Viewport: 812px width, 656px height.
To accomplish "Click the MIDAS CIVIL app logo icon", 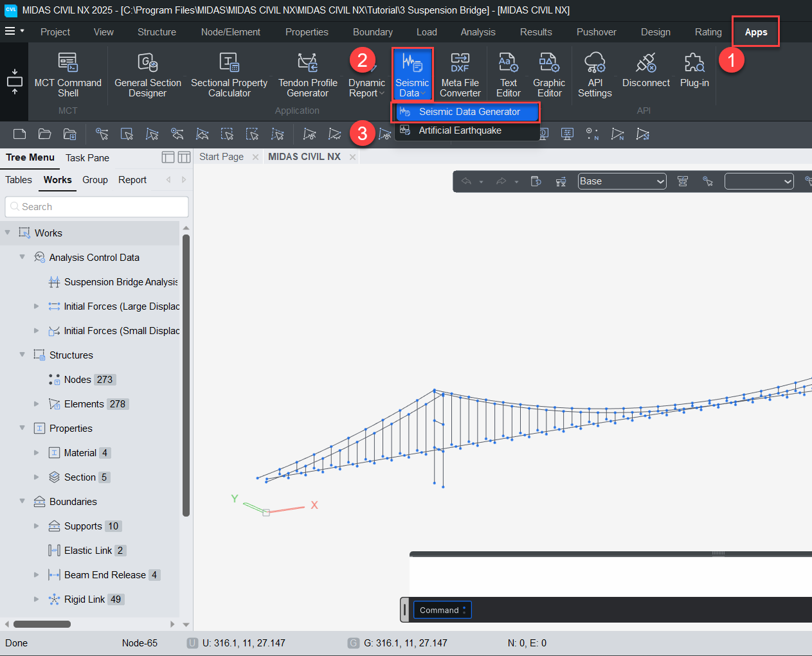I will [x=11, y=10].
